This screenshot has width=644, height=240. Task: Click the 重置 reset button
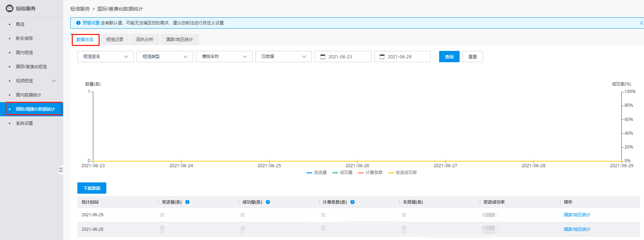click(473, 57)
